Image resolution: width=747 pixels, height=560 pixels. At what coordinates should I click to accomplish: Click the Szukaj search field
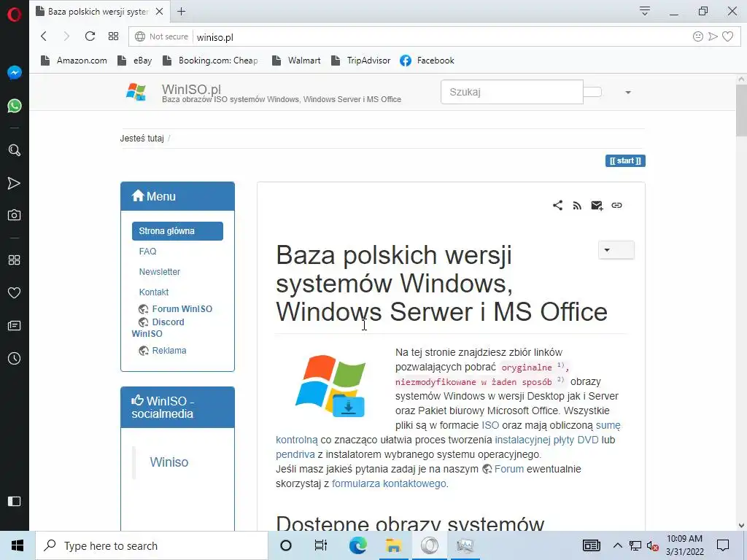pos(511,92)
